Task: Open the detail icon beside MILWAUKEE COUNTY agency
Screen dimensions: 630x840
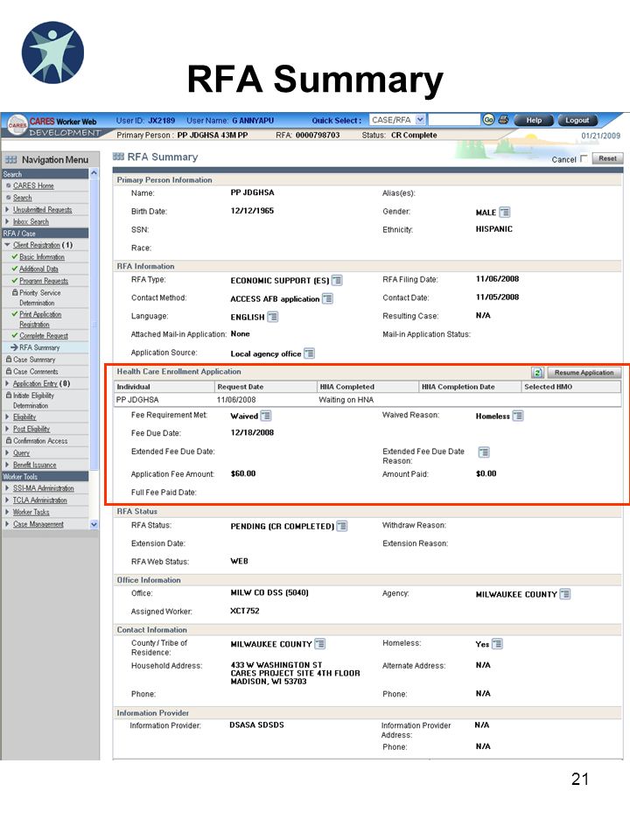Action: [x=564, y=594]
